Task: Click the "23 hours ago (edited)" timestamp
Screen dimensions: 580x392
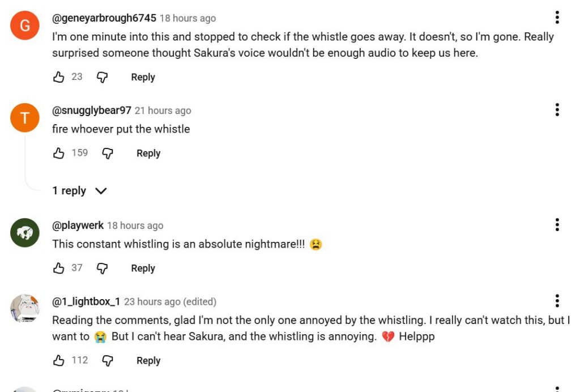Action: (170, 302)
